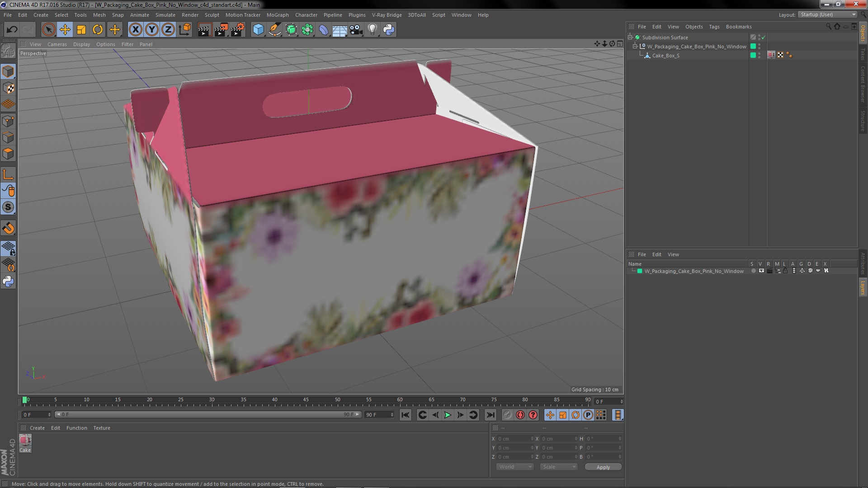The height and width of the screenshot is (488, 868).
Task: Switch to Polygons mode
Action: 8,154
